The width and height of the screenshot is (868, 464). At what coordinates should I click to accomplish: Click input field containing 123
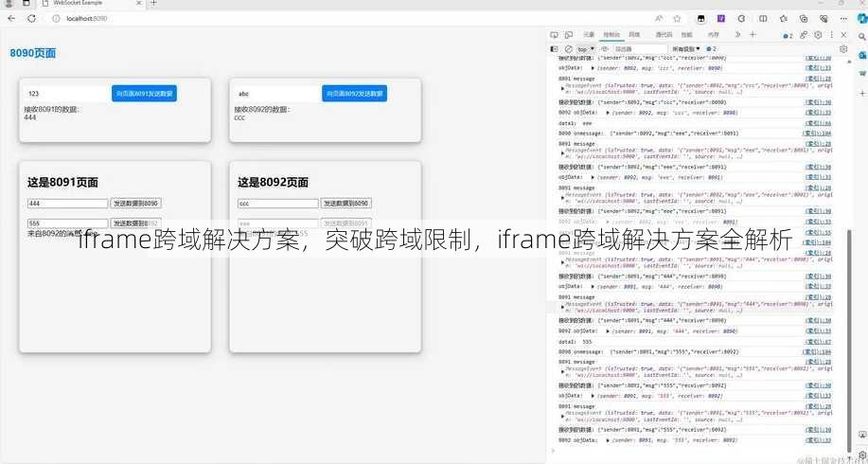coord(67,94)
